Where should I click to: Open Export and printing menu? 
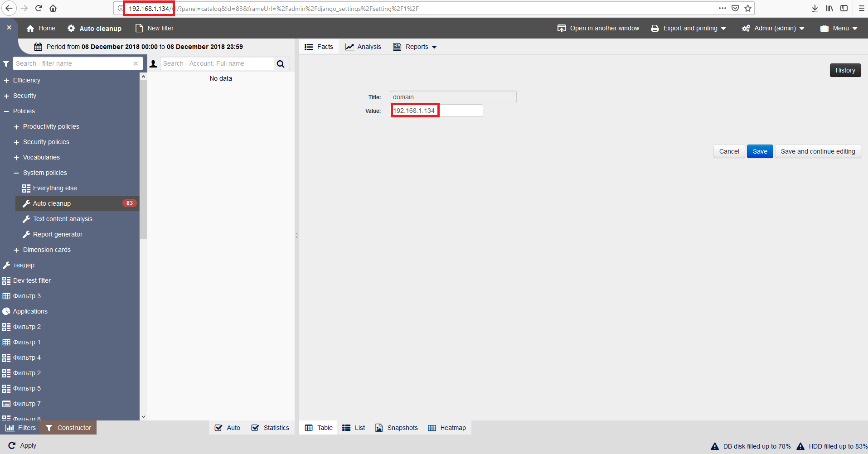[x=689, y=28]
